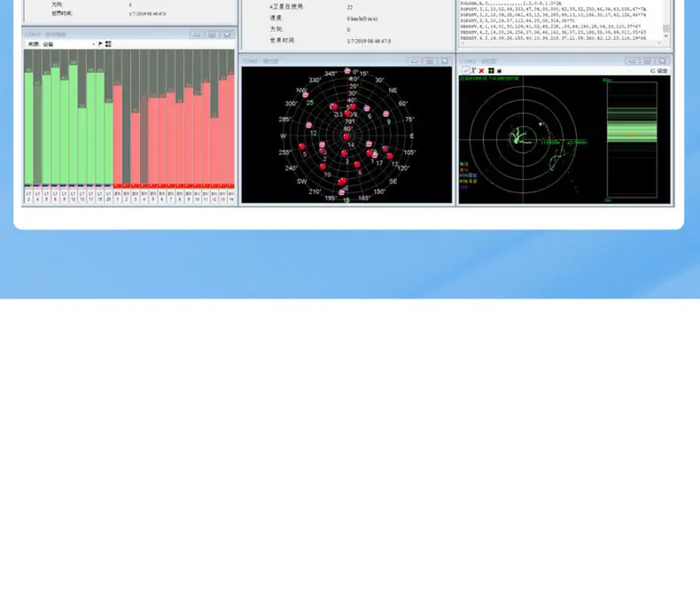Click the first green L1 signal bar
The width and height of the screenshot is (700, 597).
[x=28, y=128]
